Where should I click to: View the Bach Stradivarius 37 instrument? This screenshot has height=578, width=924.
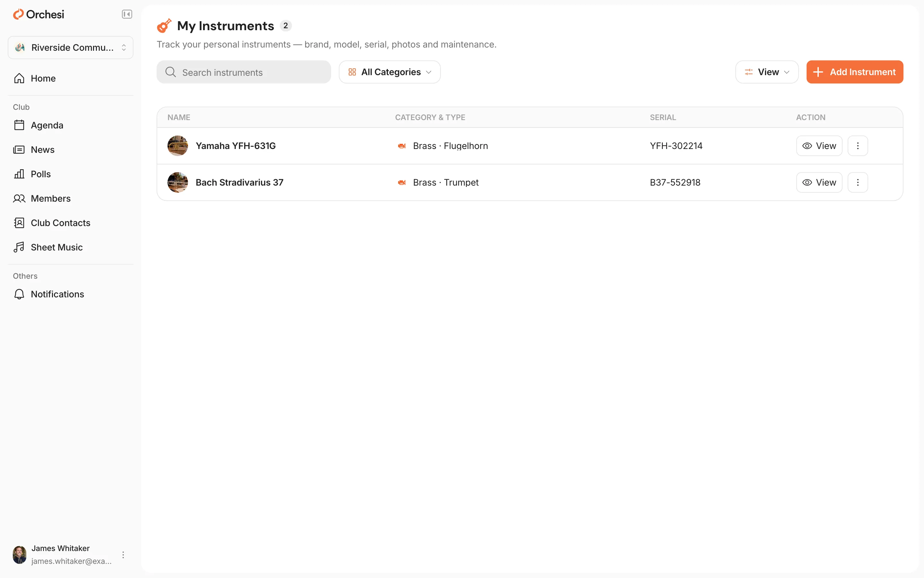tap(819, 182)
